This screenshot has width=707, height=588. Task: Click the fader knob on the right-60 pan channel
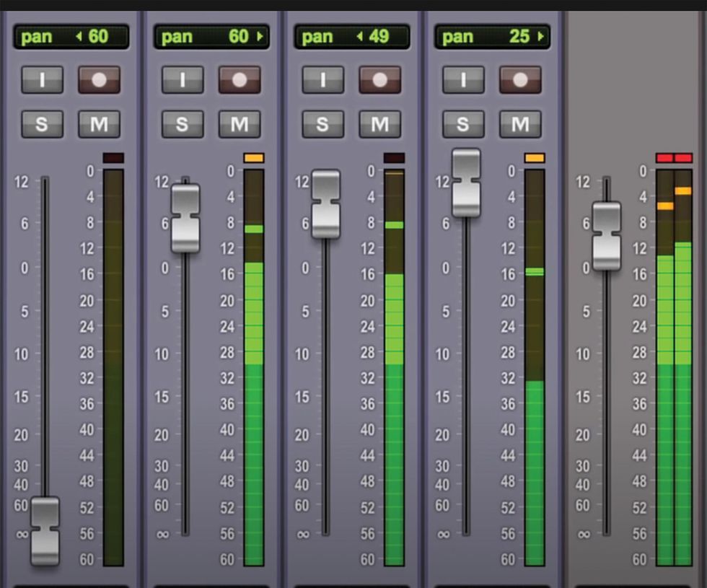click(x=185, y=218)
